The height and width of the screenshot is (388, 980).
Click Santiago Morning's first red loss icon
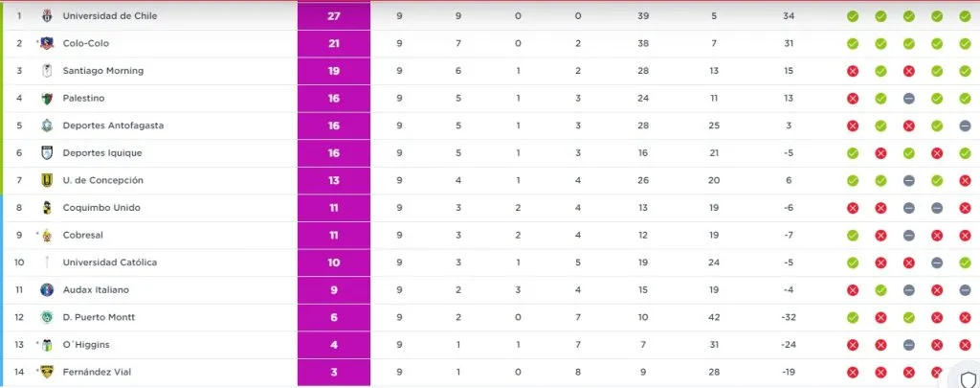(x=852, y=71)
